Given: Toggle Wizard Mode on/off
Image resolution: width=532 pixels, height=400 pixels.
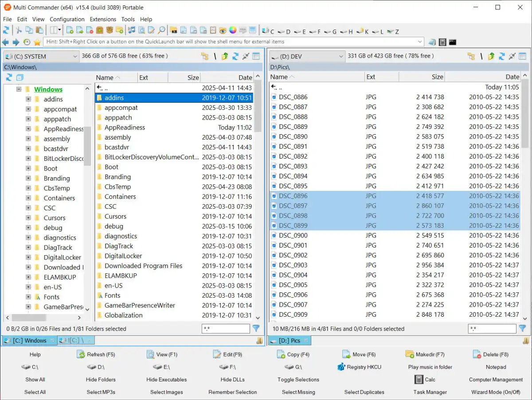Looking at the screenshot, I should tap(496, 392).
